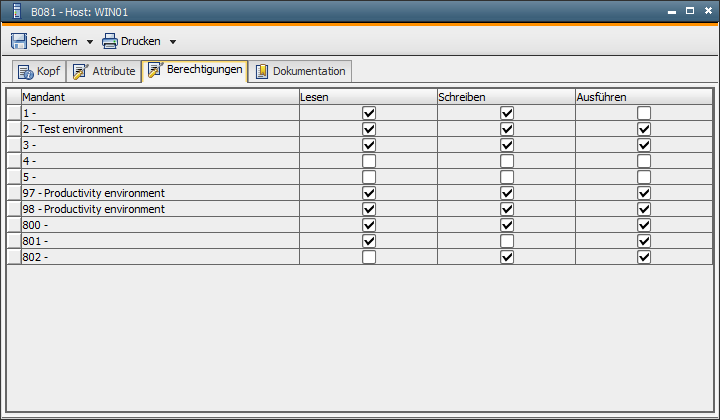Enable Ausführen for Mandant 5

tap(644, 177)
